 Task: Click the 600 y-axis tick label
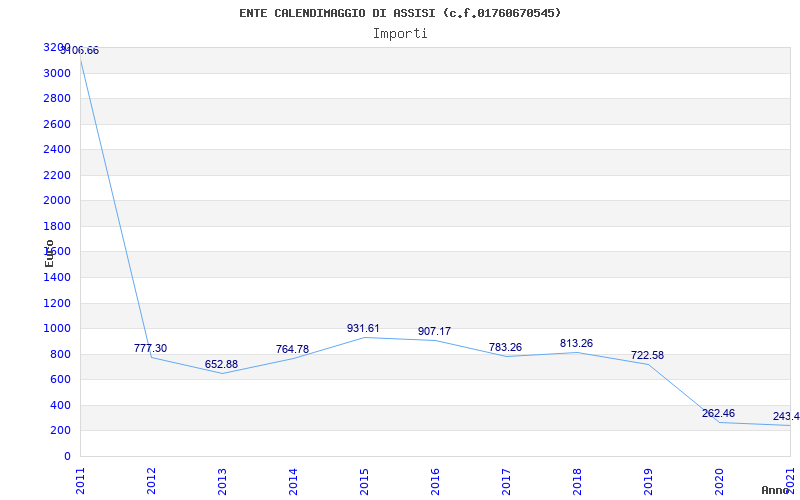60,380
